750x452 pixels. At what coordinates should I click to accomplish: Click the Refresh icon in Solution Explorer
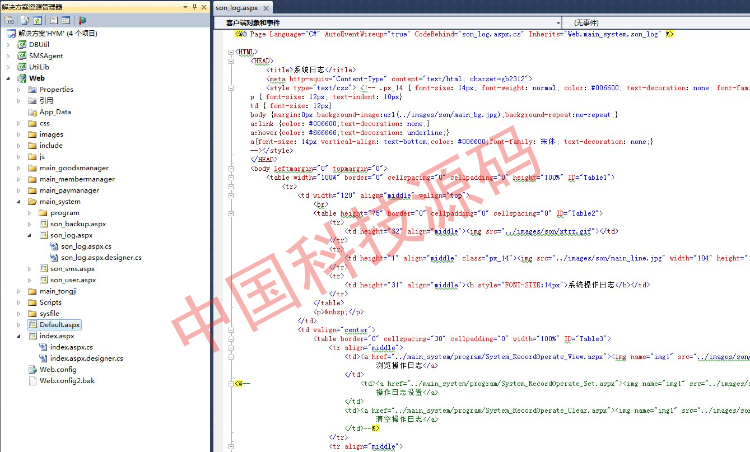point(37,20)
